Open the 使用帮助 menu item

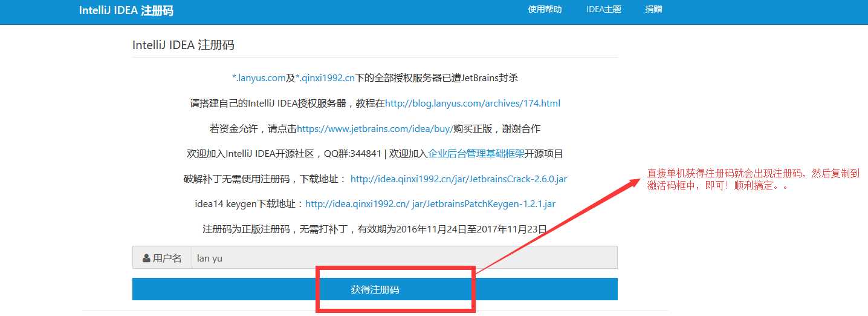pyautogui.click(x=545, y=9)
